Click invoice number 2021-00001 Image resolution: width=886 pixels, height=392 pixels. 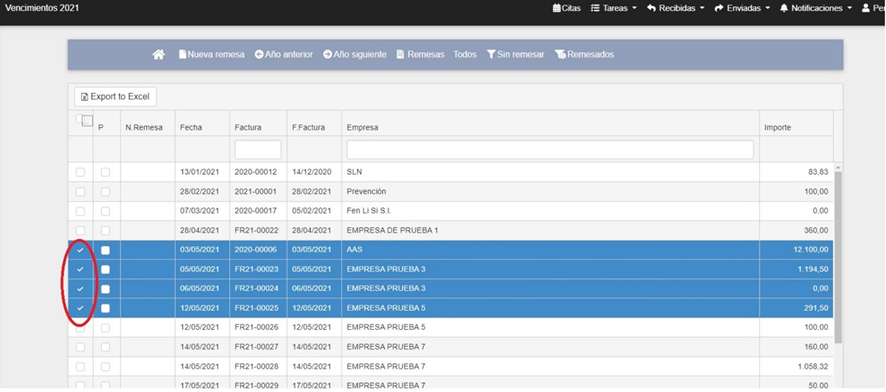[256, 191]
